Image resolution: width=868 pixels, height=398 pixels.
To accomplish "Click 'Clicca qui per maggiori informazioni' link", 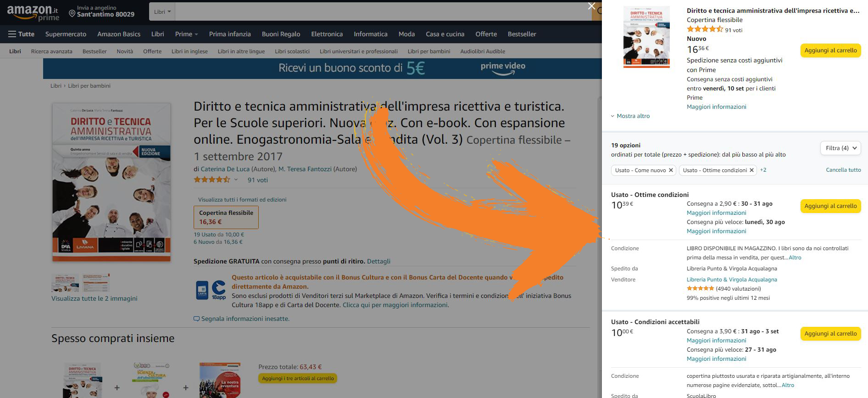I will 395,305.
